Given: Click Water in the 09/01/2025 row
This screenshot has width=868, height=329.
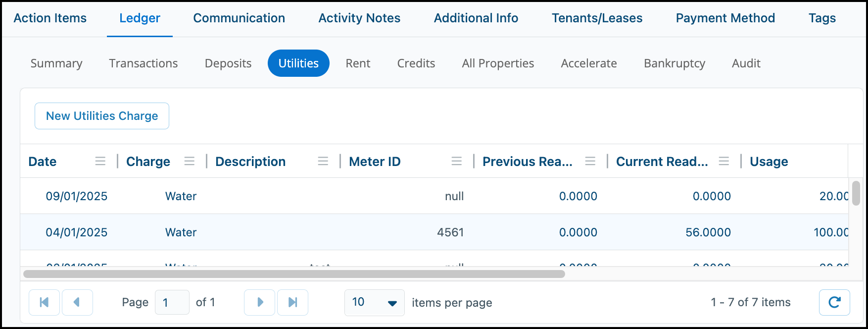Looking at the screenshot, I should point(181,196).
